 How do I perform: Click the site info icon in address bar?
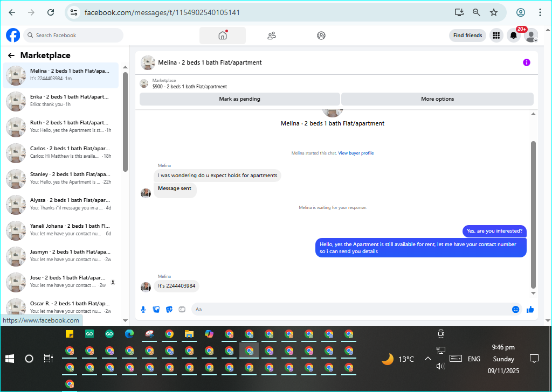click(73, 12)
